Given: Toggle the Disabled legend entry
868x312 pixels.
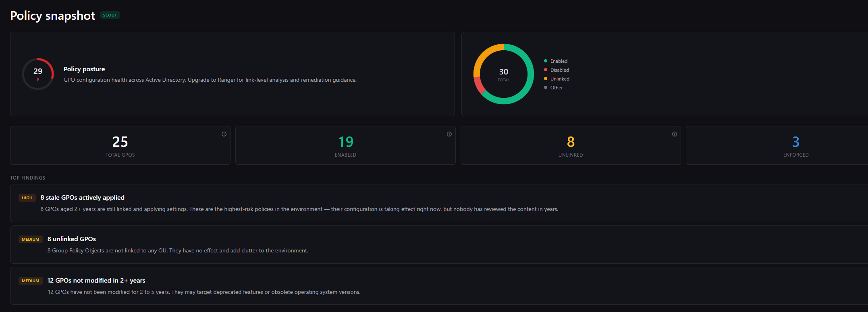Looking at the screenshot, I should tap(557, 70).
